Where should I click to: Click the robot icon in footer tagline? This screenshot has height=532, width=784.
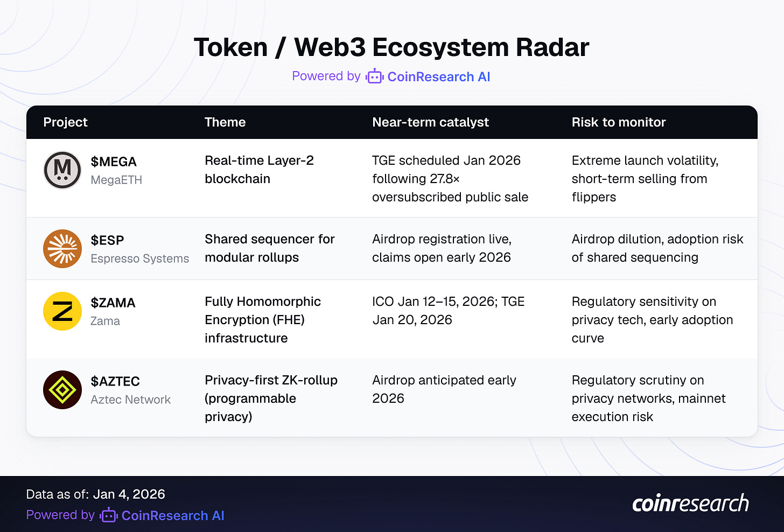(108, 515)
